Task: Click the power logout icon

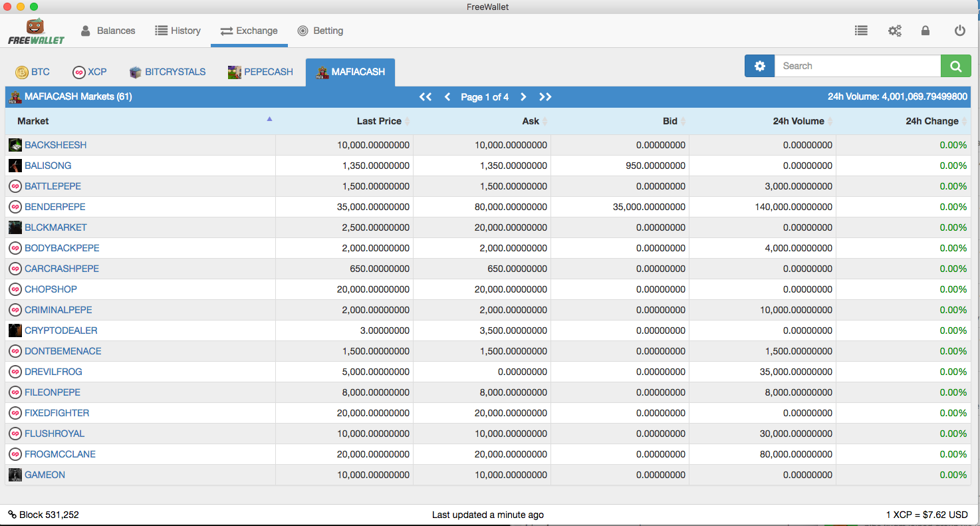Action: [x=959, y=31]
